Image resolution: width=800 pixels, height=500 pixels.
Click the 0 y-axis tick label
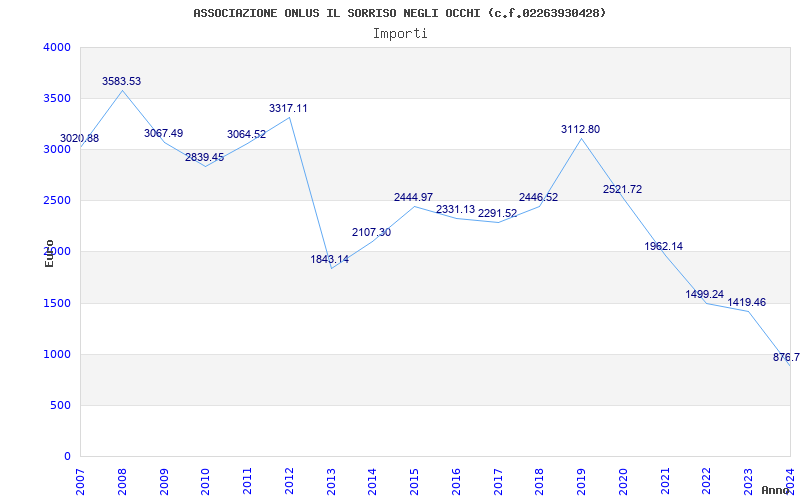click(67, 457)
